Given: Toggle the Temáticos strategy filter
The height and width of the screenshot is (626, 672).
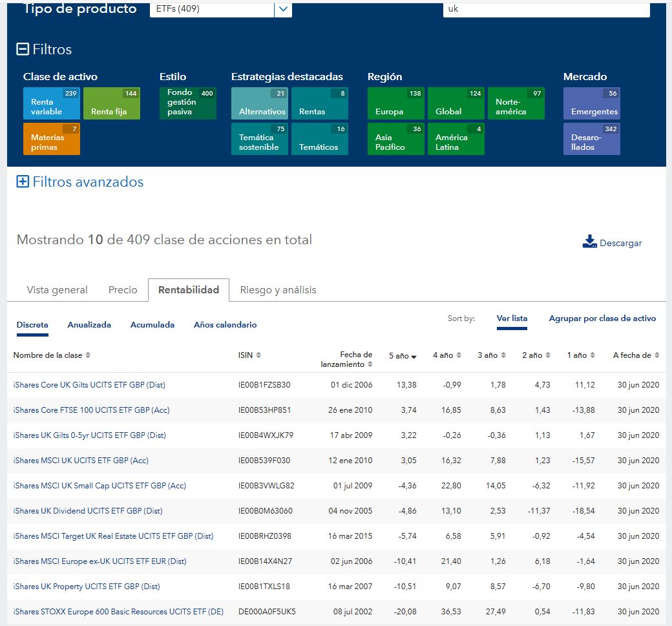Looking at the screenshot, I should click(320, 139).
